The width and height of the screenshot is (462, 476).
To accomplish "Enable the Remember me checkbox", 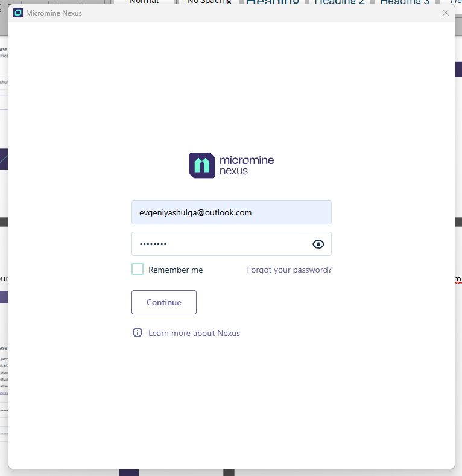I will [138, 270].
